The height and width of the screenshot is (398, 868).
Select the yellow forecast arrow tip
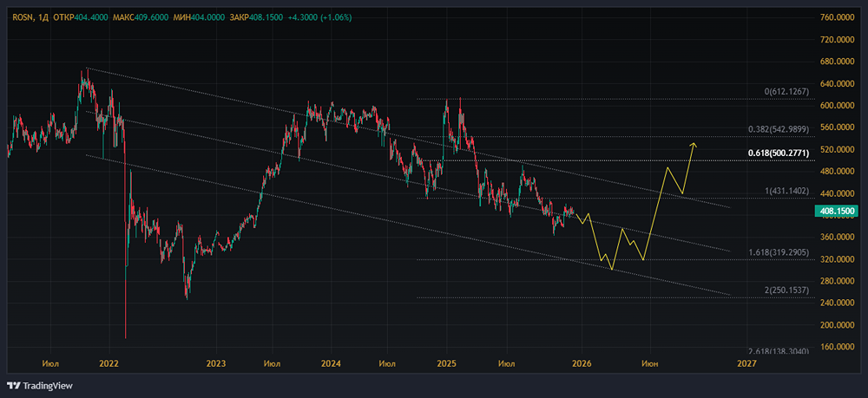coord(693,143)
